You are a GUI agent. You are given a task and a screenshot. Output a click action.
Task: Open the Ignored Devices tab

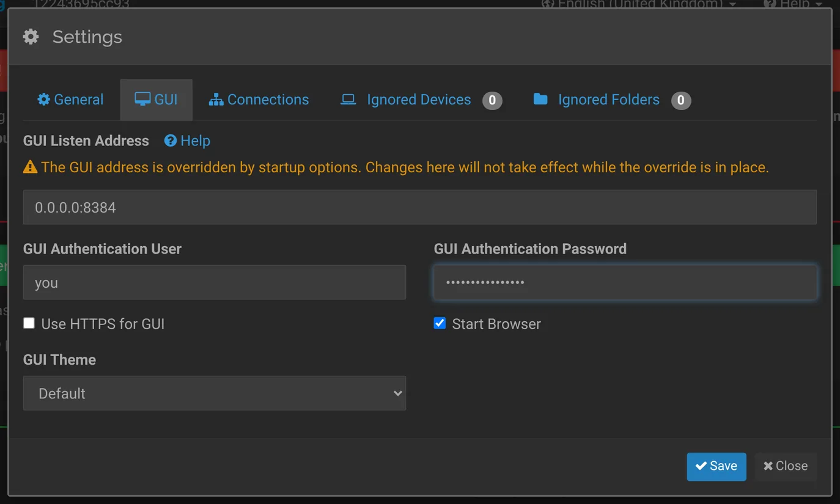point(421,100)
